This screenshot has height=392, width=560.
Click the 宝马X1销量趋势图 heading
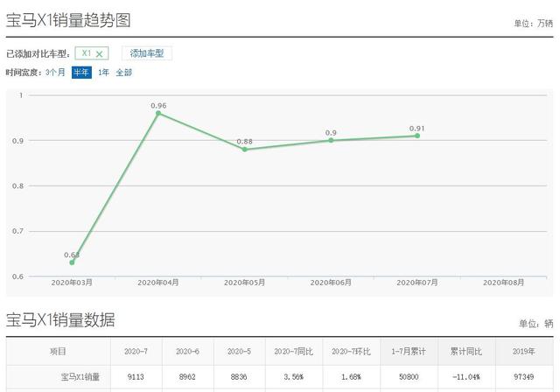pyautogui.click(x=68, y=20)
